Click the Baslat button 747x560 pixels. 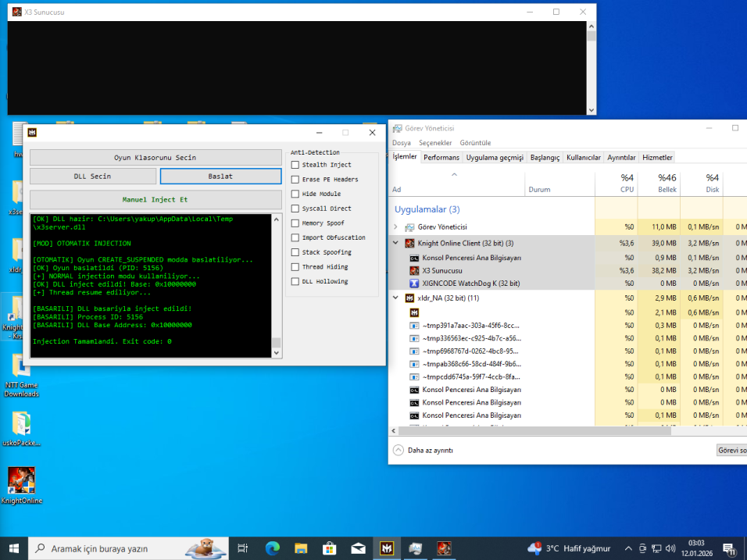[x=220, y=177]
